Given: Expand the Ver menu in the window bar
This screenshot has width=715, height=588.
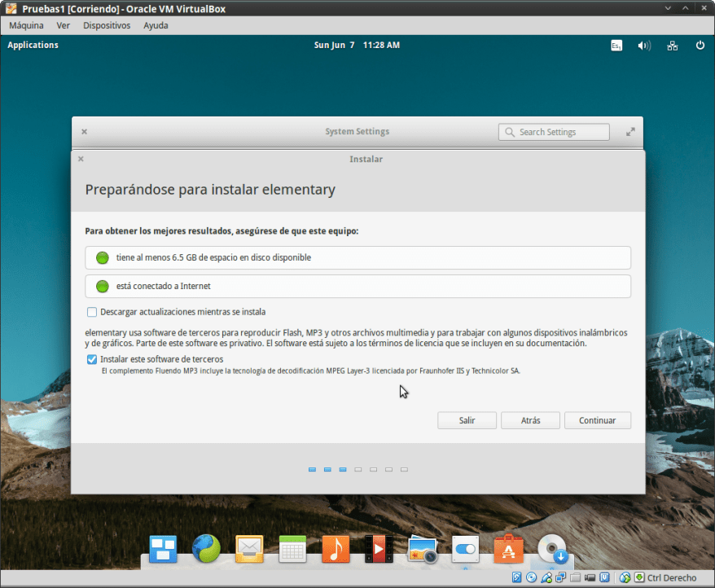Looking at the screenshot, I should click(x=63, y=25).
